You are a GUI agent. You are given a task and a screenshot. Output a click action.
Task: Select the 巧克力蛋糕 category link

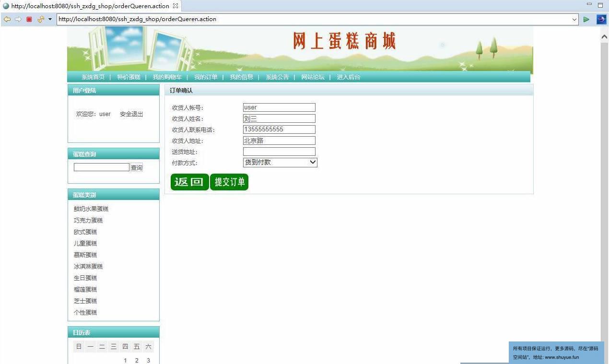(x=88, y=221)
